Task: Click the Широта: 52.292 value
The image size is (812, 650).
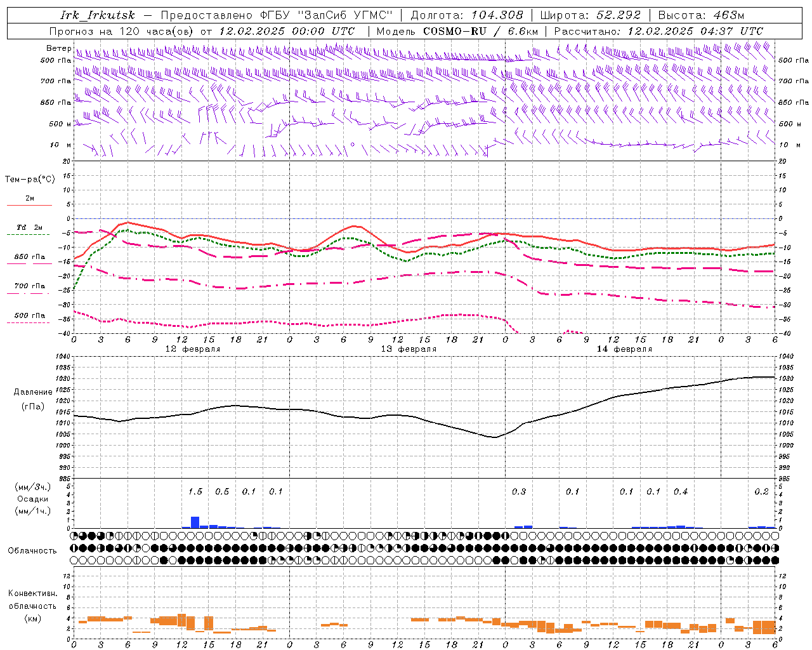Action: pyautogui.click(x=590, y=15)
